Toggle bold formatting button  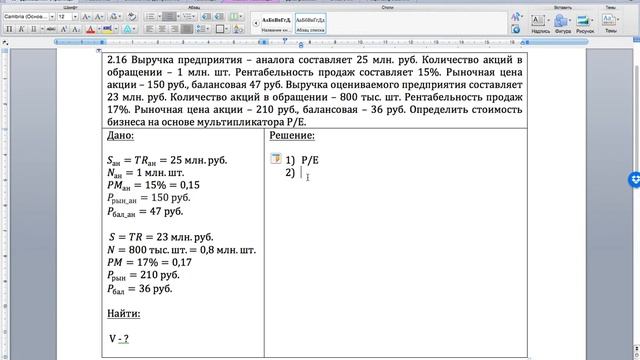pos(9,29)
